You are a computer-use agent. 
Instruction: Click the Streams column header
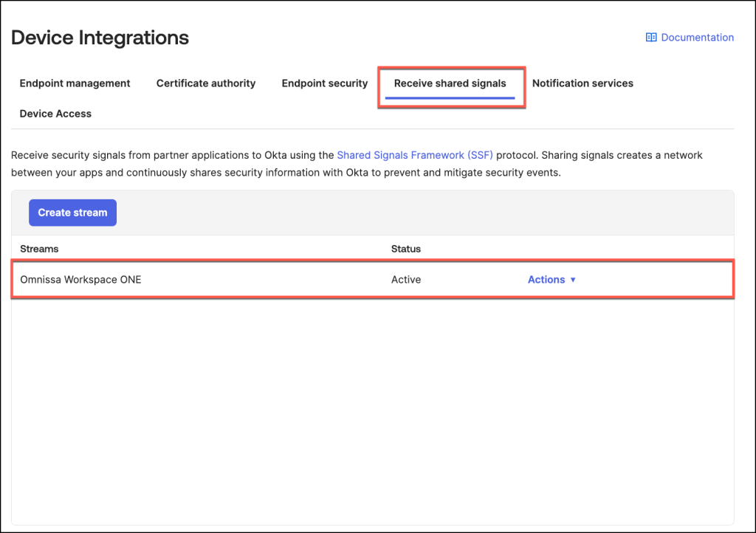tap(39, 249)
